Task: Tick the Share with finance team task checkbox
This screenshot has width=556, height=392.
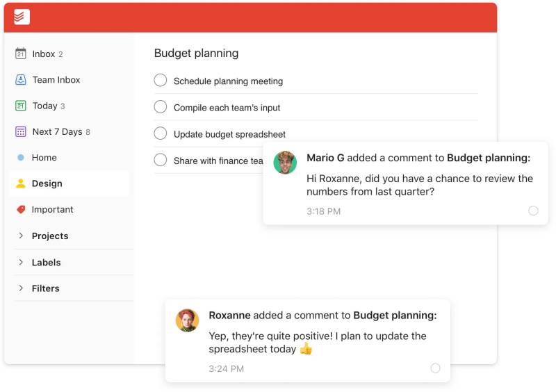Action: point(161,160)
